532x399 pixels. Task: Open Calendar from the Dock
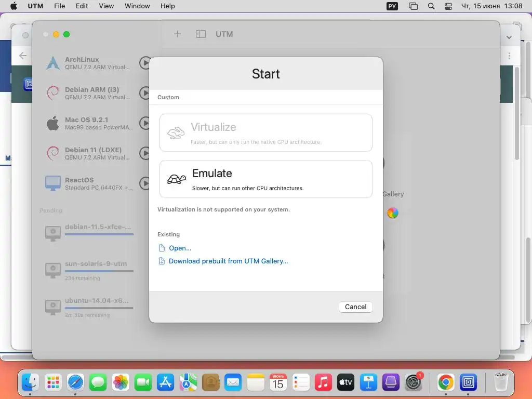(278, 382)
